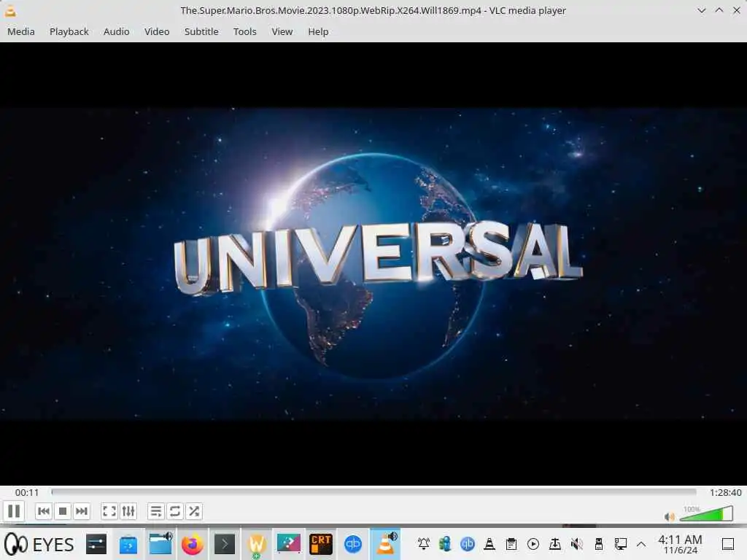Click elapsed time 00:11 label
The image size is (747, 560).
tap(27, 492)
